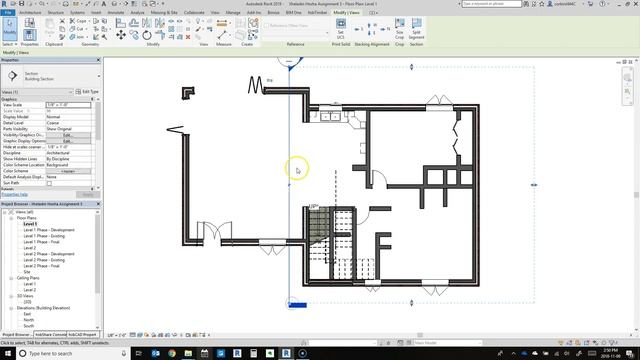Click the Project Browser vertical scrollbar
The image size is (640, 360).
point(98,253)
